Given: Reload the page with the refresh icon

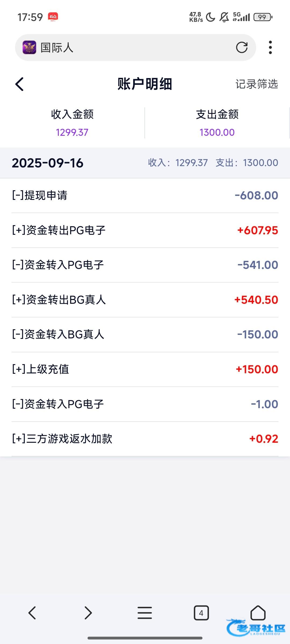Looking at the screenshot, I should (x=242, y=47).
